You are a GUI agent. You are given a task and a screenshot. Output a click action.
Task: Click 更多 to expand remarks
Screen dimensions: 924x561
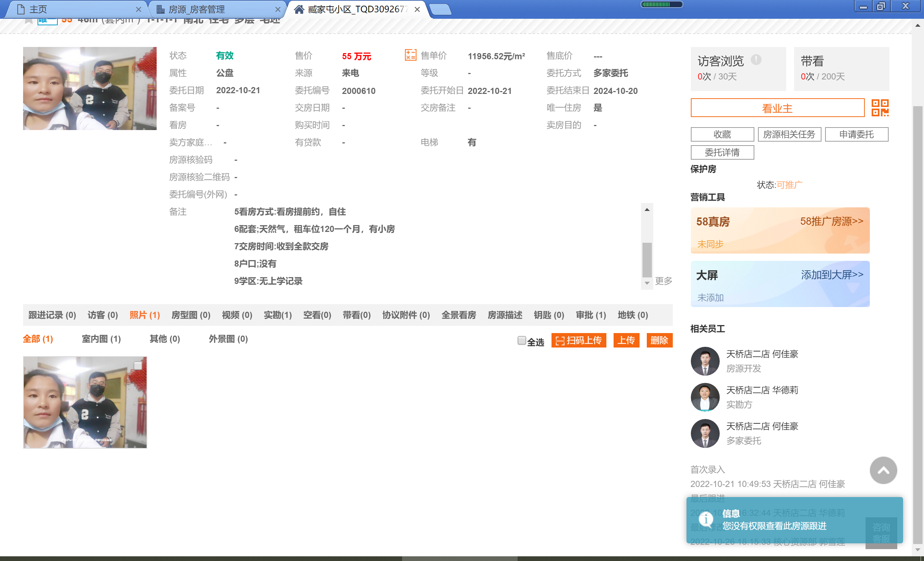663,280
